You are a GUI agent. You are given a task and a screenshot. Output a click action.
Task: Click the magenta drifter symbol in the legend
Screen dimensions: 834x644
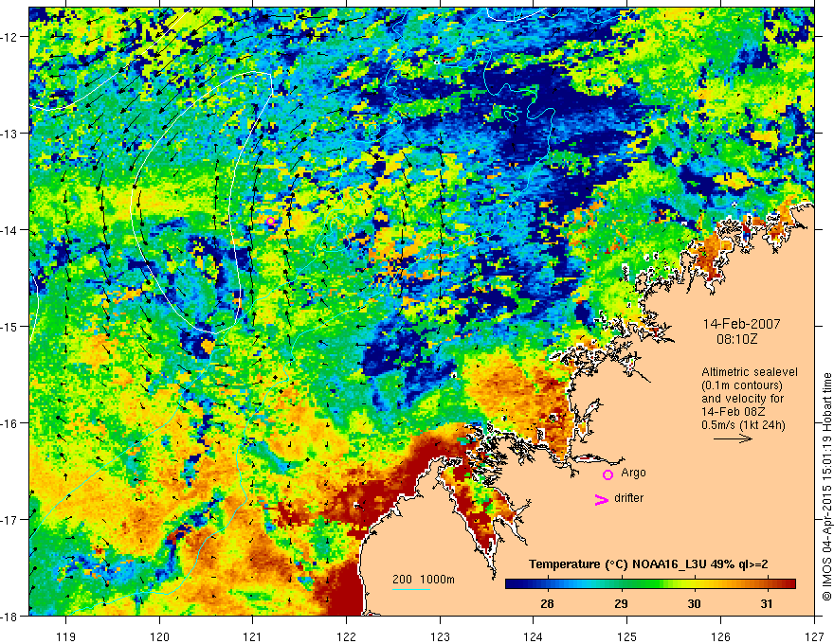click(x=601, y=500)
